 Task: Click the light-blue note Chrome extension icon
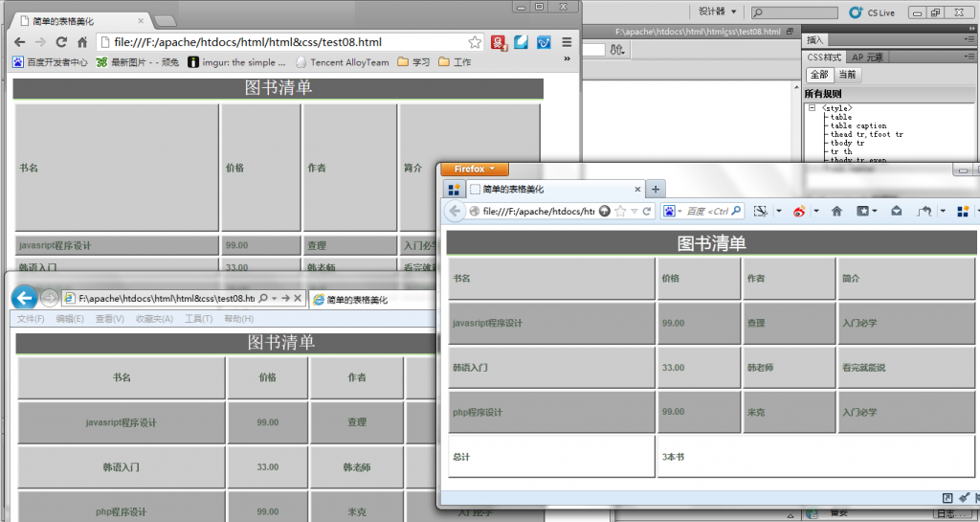click(x=522, y=42)
